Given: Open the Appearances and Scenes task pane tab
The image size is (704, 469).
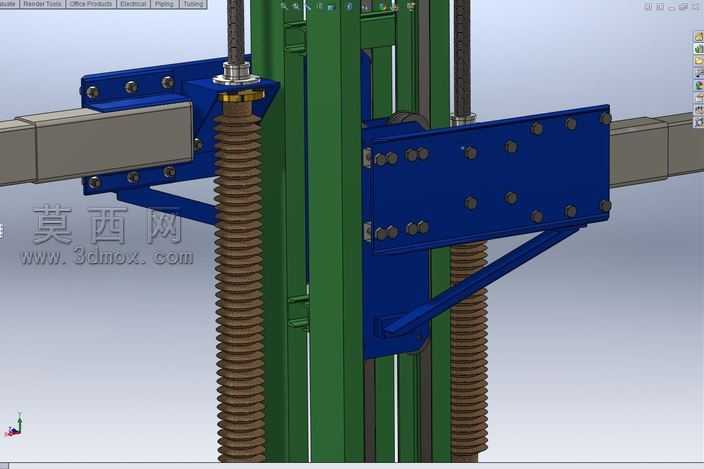Looking at the screenshot, I should [x=699, y=85].
